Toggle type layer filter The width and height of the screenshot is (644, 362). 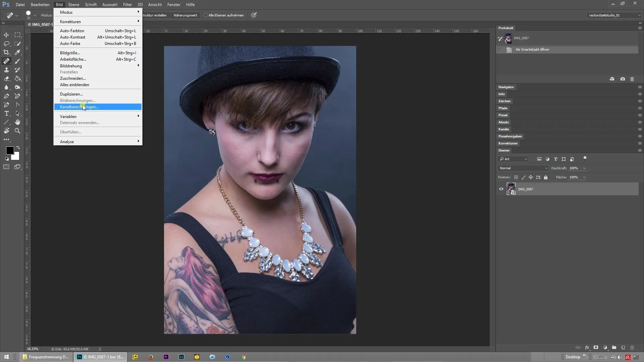[555, 159]
